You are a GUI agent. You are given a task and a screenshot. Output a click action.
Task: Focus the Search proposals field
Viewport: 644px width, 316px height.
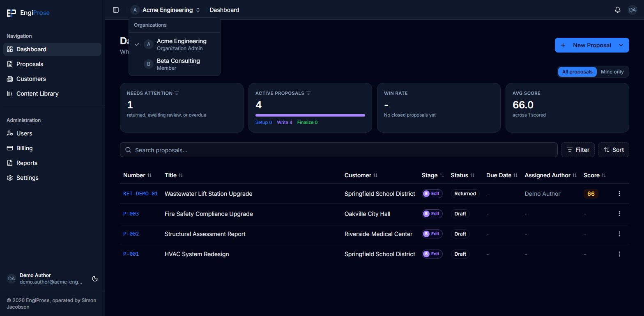point(338,150)
